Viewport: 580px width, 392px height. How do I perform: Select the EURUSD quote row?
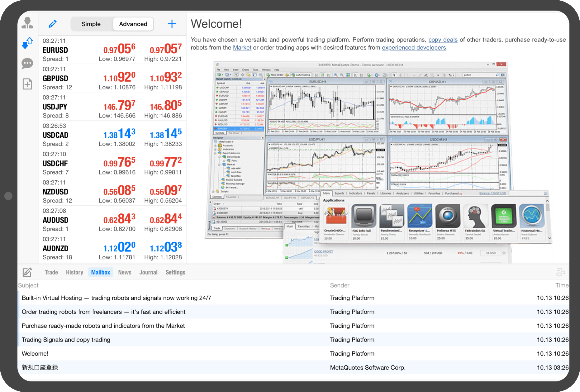click(x=112, y=50)
